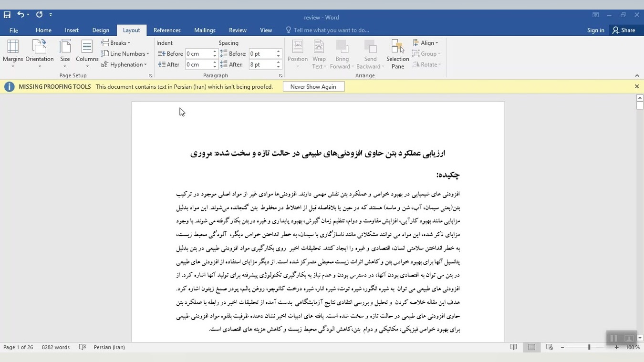This screenshot has width=644, height=362.
Task: Click the Tell me what you want to do box
Action: 328,30
